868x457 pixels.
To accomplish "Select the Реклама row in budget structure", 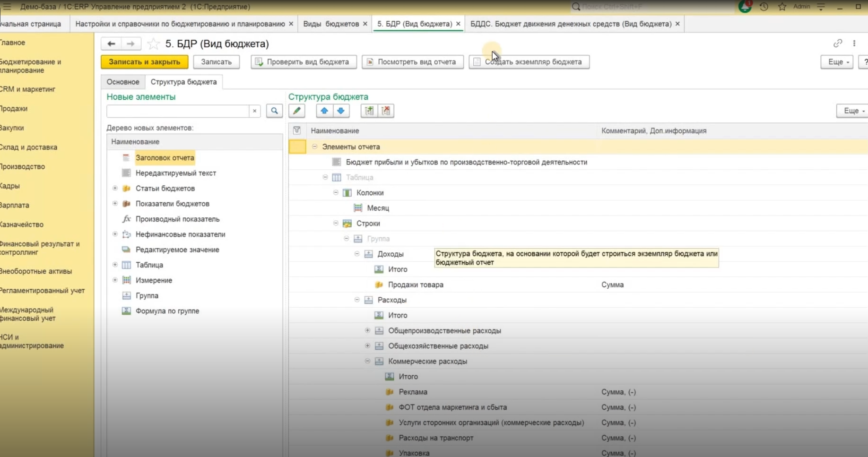I will [x=413, y=392].
